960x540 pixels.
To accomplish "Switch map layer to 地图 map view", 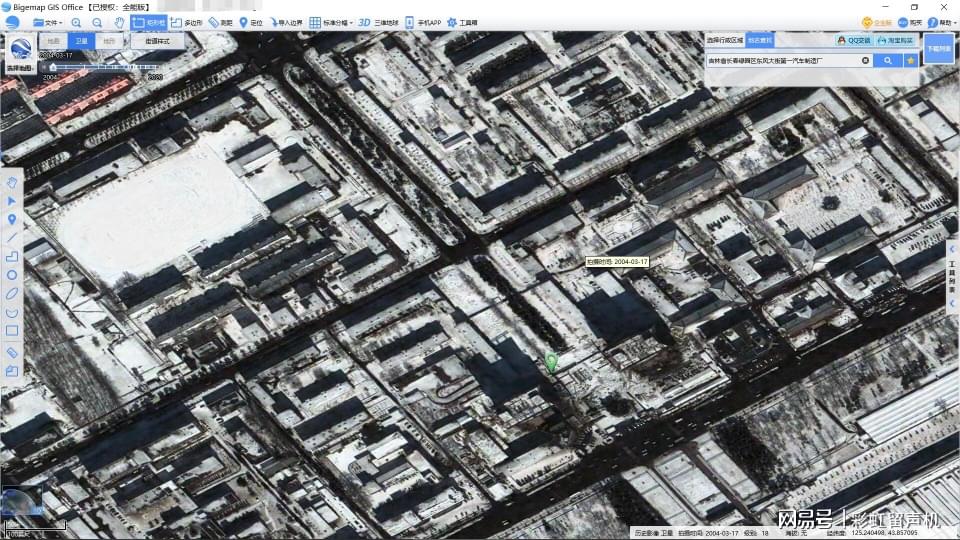I will coord(53,42).
